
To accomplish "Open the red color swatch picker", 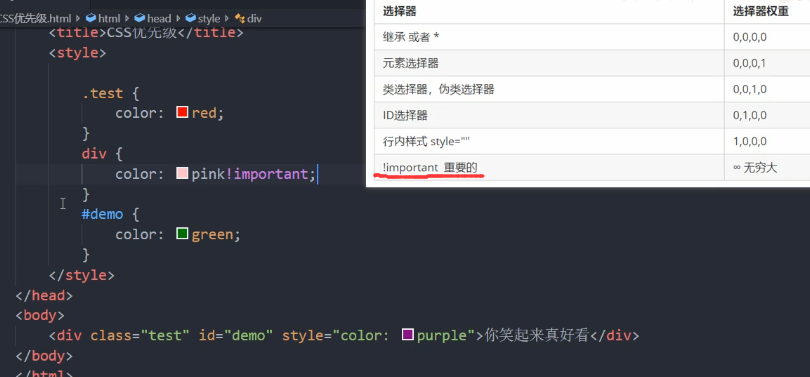I will tap(182, 112).
